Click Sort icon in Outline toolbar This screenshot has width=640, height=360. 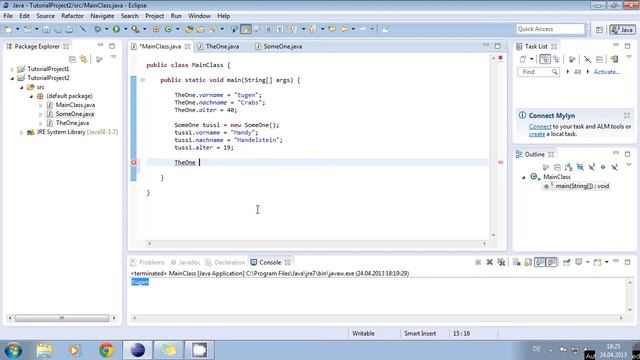(569, 167)
